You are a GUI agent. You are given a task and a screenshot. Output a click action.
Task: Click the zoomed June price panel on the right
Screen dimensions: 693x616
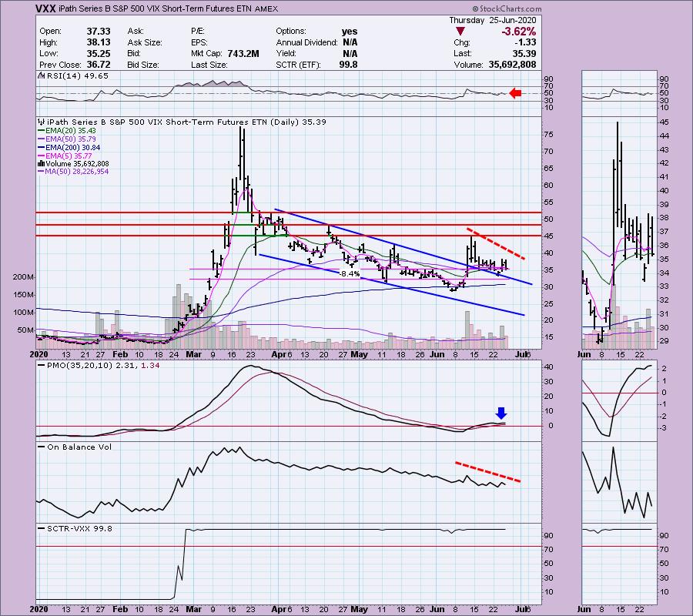(x=619, y=233)
